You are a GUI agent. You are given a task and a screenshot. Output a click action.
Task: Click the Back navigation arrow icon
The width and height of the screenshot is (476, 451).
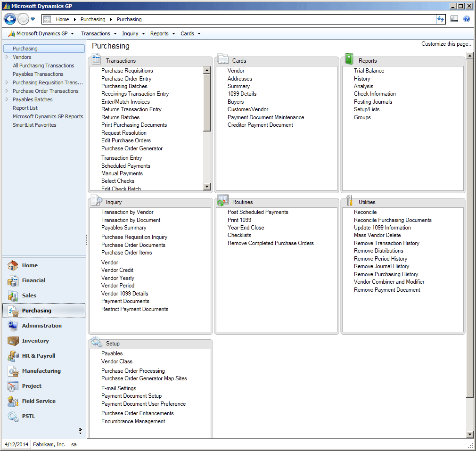(10, 19)
